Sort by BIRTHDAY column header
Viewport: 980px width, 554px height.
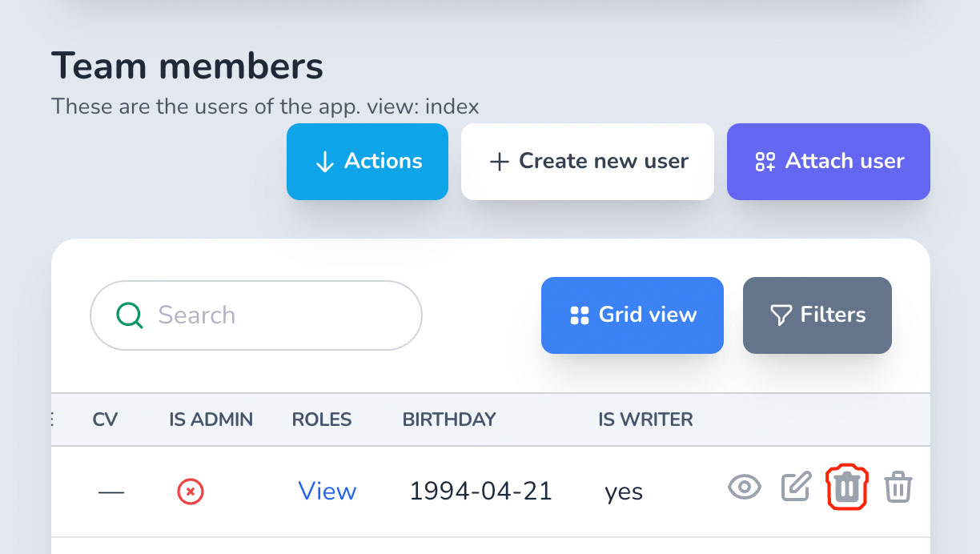449,420
